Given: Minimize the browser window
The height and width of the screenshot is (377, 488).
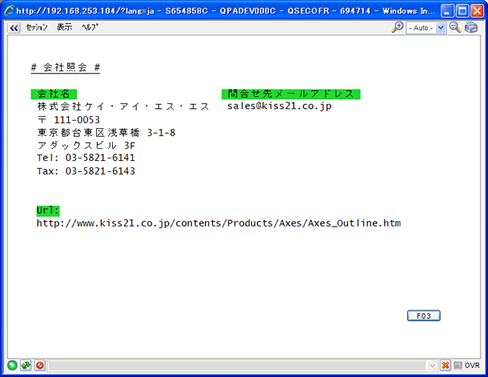Looking at the screenshot, I should tap(447, 11).
